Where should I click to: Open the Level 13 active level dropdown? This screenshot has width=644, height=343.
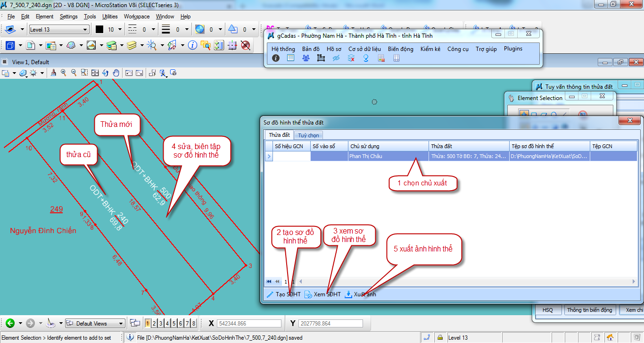[59, 30]
